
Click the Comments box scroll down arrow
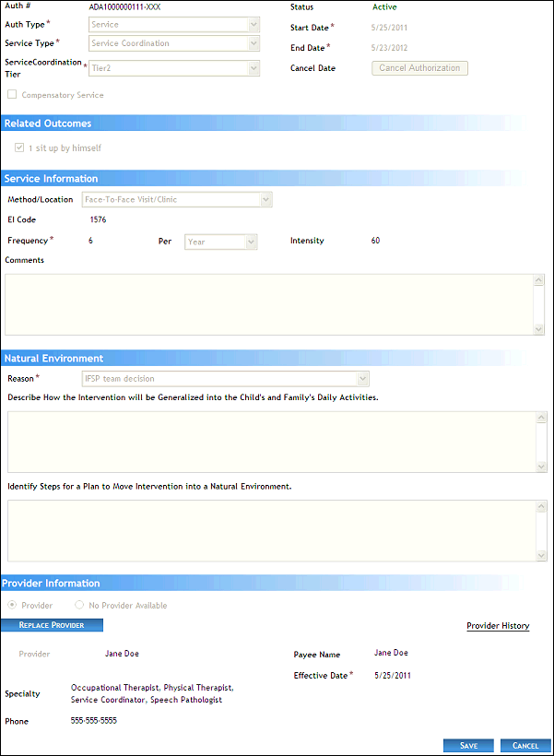(x=539, y=328)
